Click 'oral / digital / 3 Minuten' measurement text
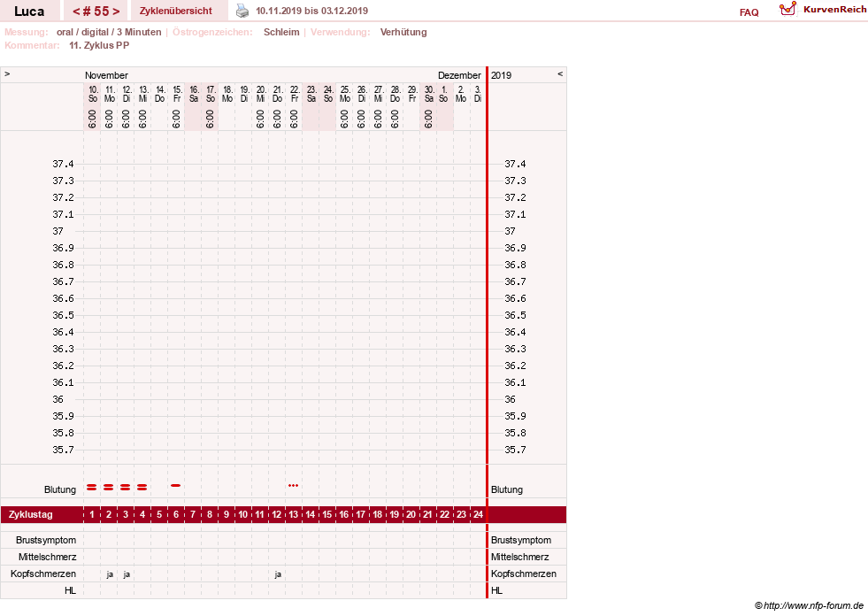The height and width of the screenshot is (616, 868). pos(109,32)
